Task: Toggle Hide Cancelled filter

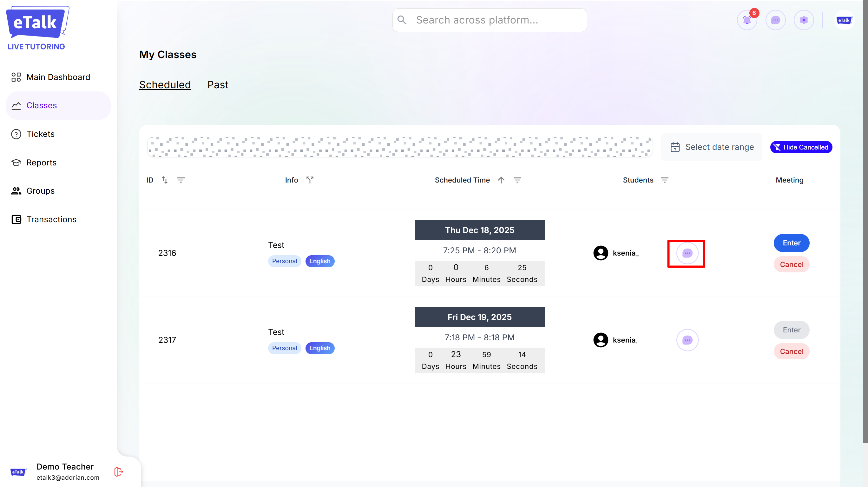Action: [x=801, y=147]
